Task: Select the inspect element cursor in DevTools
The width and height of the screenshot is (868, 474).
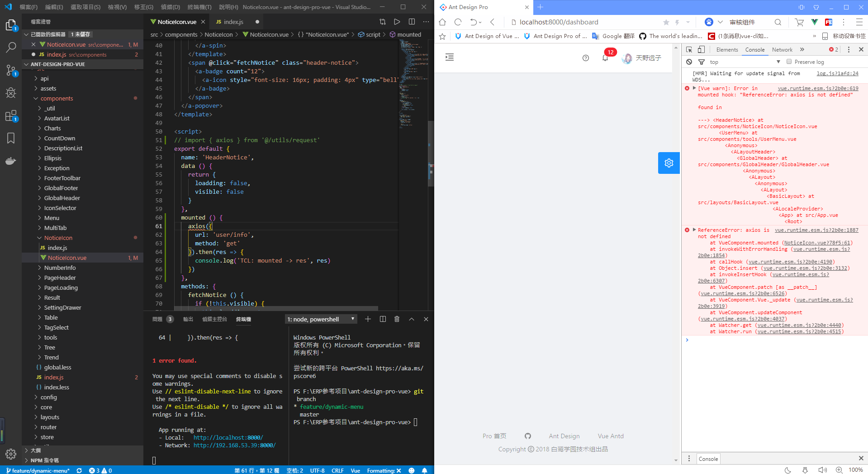Action: click(689, 49)
